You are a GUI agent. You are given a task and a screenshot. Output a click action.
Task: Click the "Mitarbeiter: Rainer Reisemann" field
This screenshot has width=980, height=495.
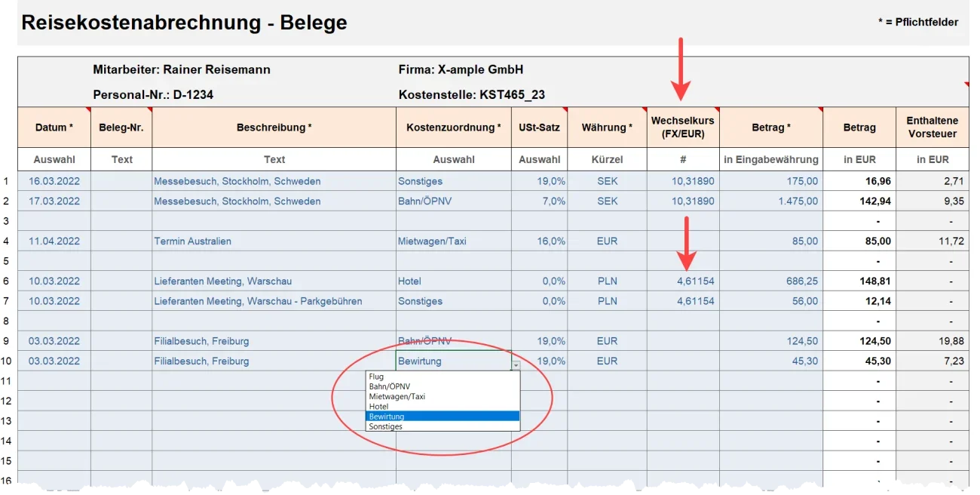[182, 70]
